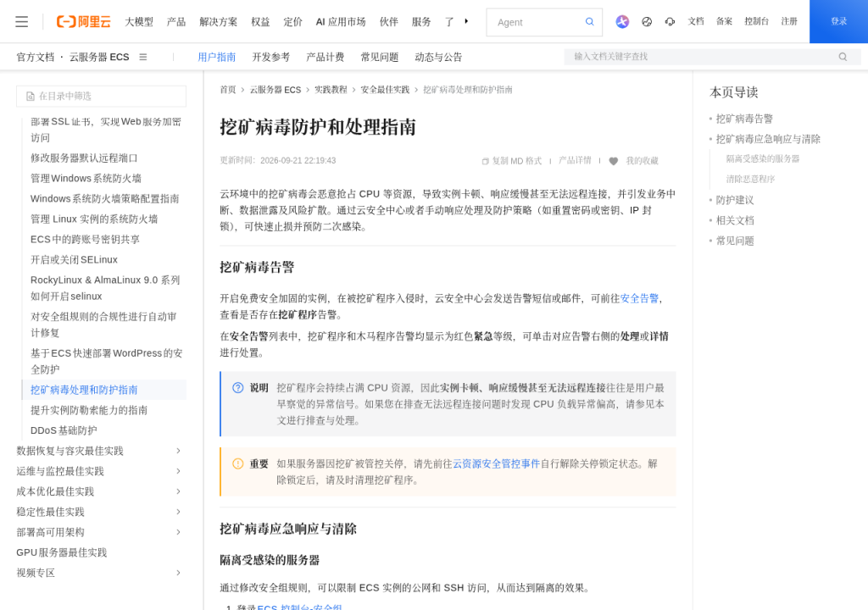This screenshot has height=610, width=868.
Task: Open 控制台 console link
Action: [756, 21]
